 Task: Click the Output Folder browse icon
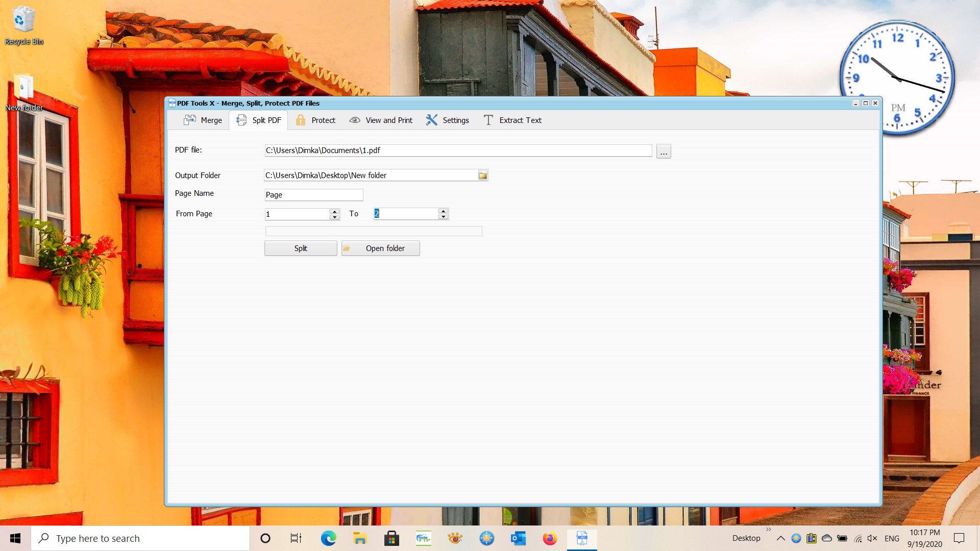point(482,176)
